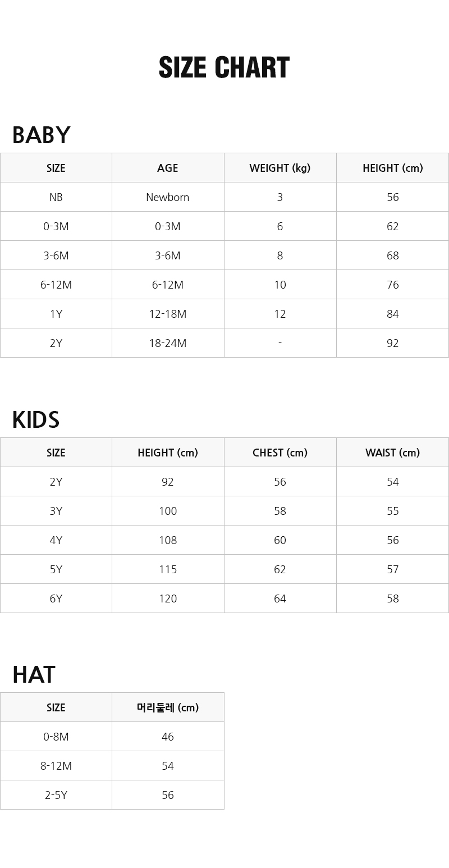Select the 0-8M hat size
The width and height of the screenshot is (449, 868).
56,737
